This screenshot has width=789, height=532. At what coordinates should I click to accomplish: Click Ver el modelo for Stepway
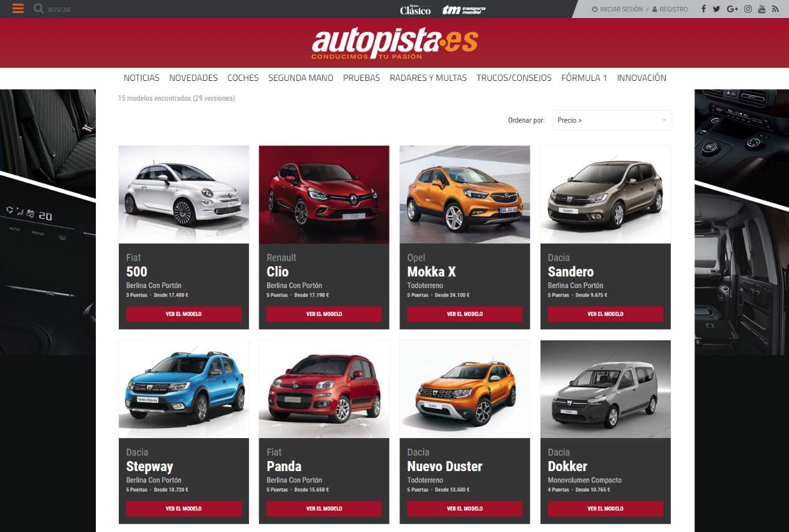point(184,509)
